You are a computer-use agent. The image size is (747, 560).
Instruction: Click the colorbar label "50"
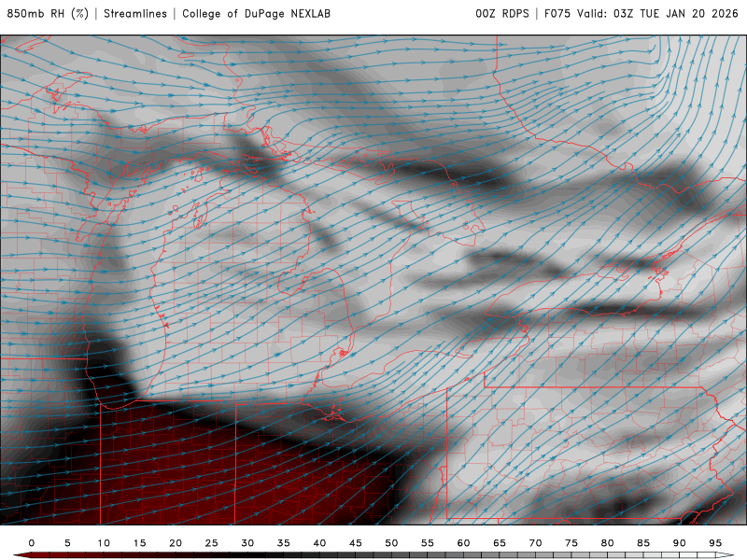coord(391,543)
